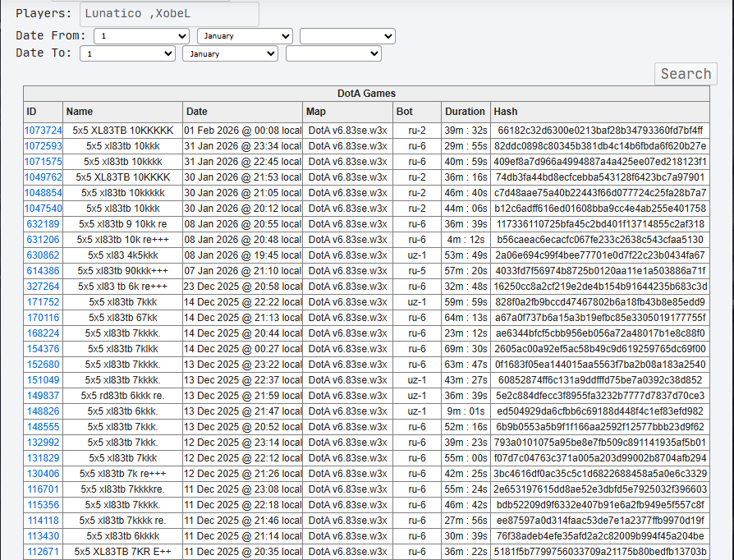Click the Search button
The width and height of the screenshot is (734, 560).
tap(686, 74)
